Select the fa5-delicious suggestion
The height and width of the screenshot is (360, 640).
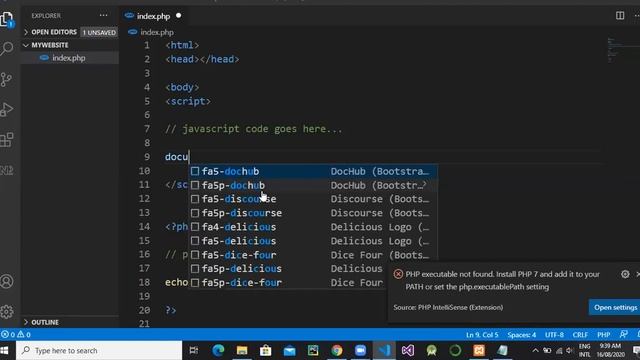[x=313, y=241]
